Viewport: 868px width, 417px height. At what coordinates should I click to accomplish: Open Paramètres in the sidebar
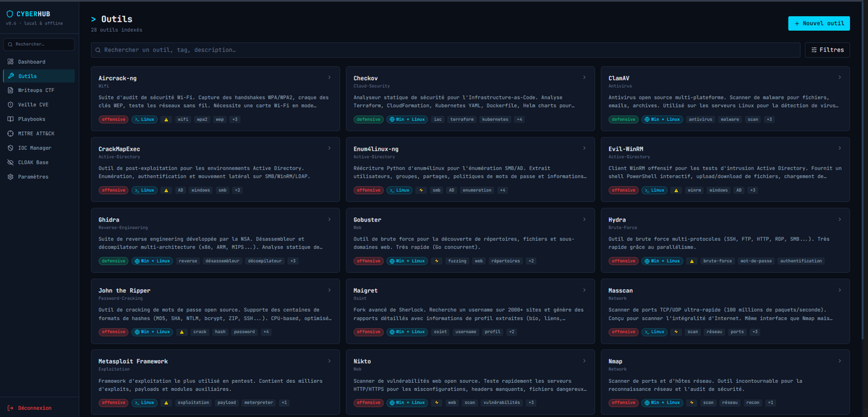pos(39,176)
